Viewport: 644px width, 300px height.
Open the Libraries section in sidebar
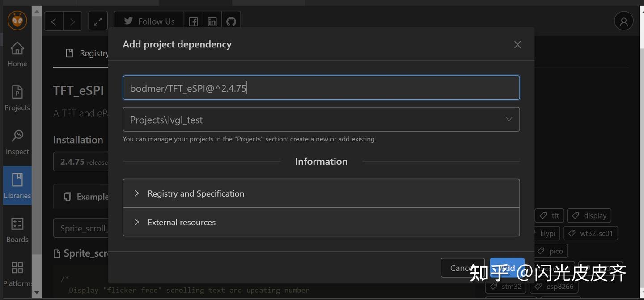click(17, 185)
